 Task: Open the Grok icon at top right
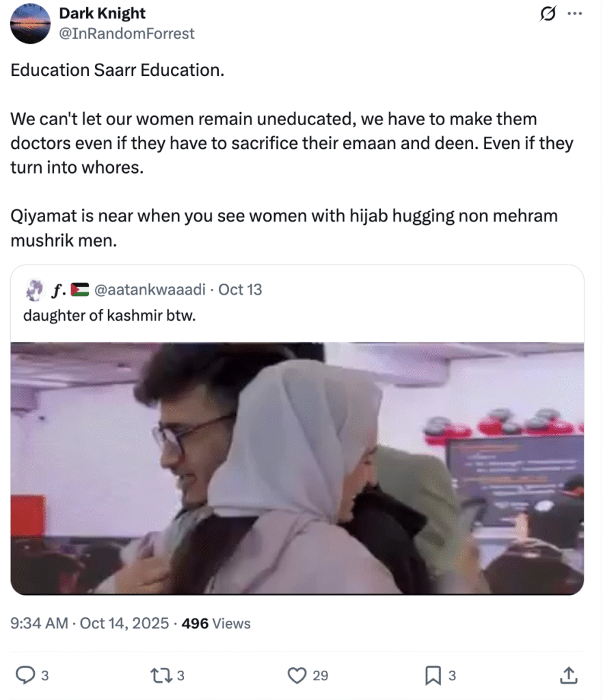547,14
